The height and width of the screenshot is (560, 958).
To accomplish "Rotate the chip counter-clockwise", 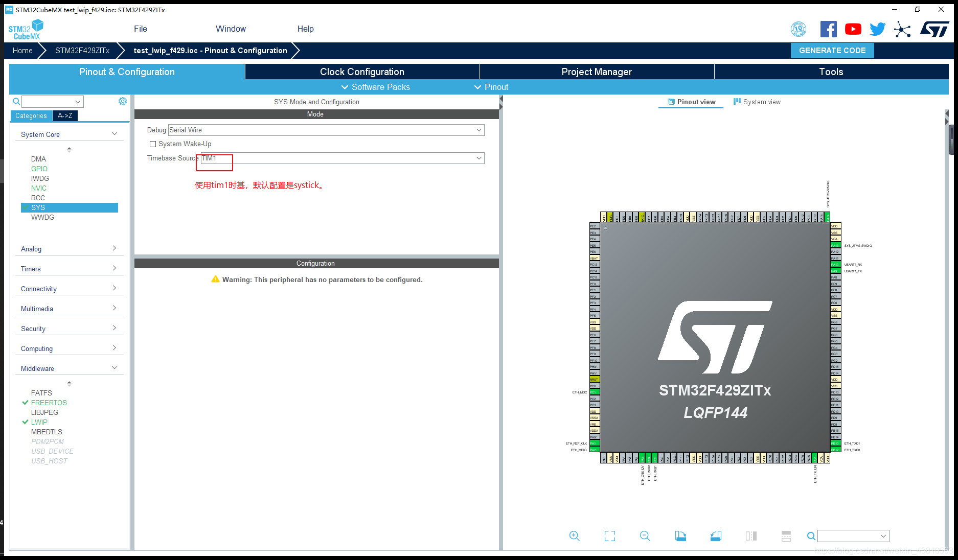I will pyautogui.click(x=716, y=536).
